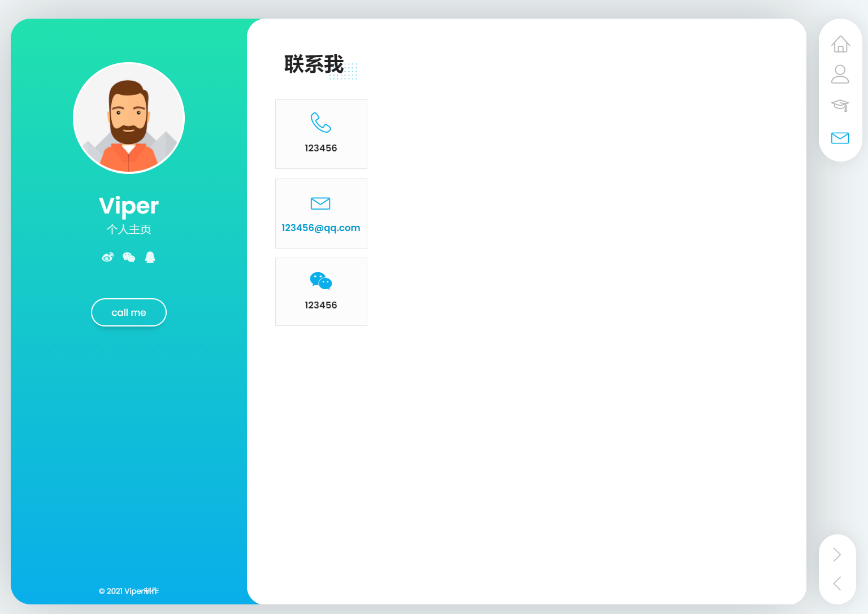Select the envelope contact icon in side navigation
Viewport: 868px width, 614px height.
coord(840,138)
